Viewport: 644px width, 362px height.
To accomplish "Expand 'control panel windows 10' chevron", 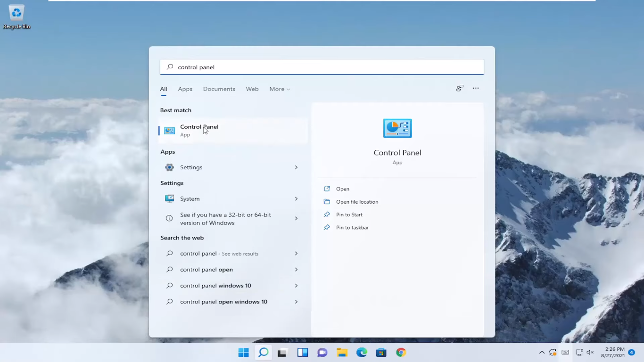I will click(296, 286).
